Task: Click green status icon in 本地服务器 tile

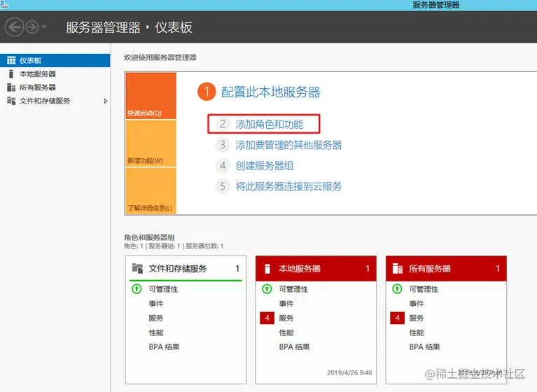Action: point(267,289)
